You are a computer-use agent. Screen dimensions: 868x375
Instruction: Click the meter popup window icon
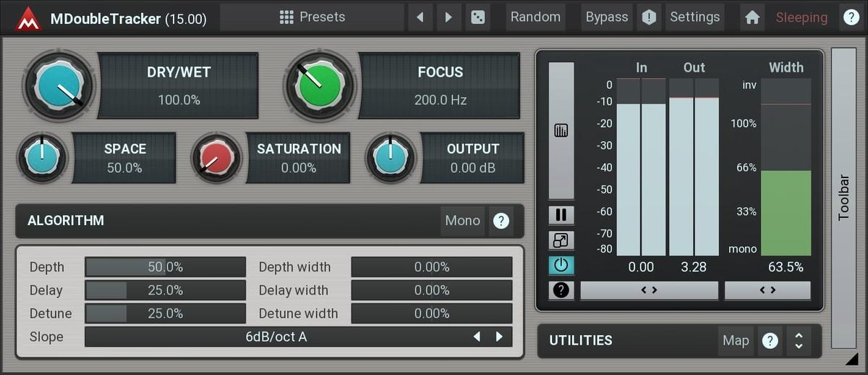(561, 240)
